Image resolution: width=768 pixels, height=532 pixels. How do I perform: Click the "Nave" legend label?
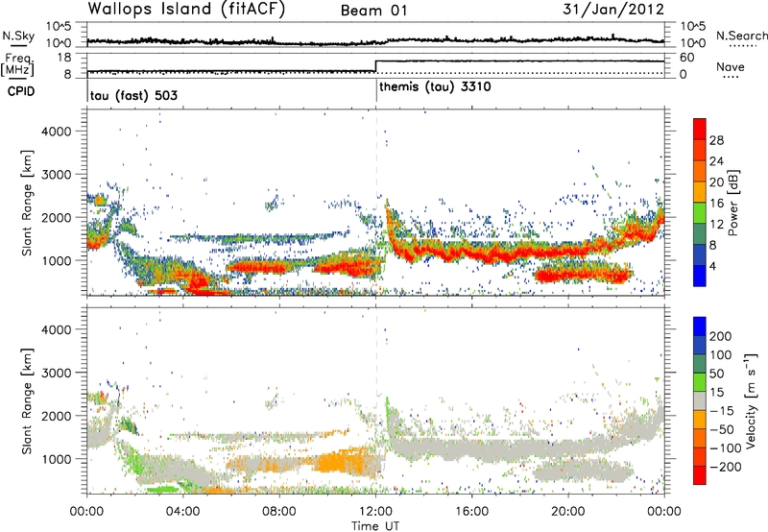tap(731, 66)
